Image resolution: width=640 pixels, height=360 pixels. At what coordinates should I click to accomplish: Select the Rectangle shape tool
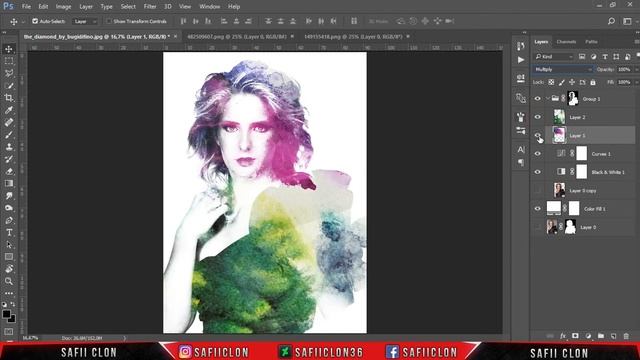pyautogui.click(x=9, y=257)
